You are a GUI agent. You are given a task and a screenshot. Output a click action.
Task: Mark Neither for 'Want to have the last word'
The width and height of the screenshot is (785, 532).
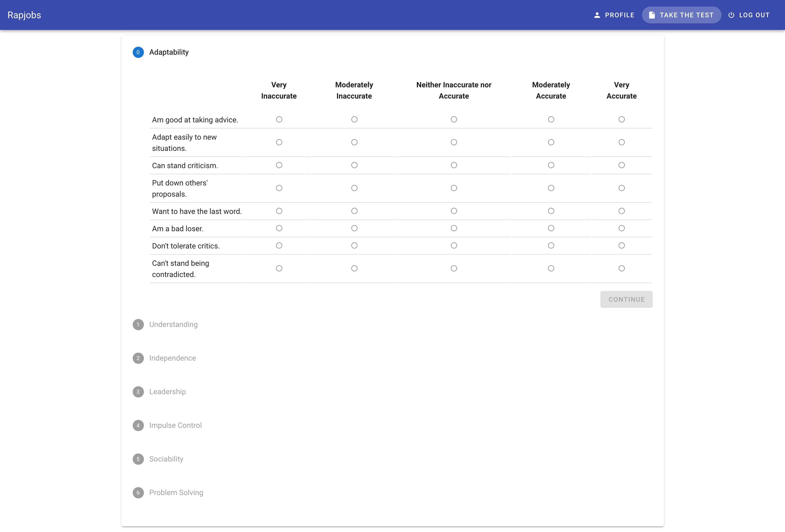(454, 211)
